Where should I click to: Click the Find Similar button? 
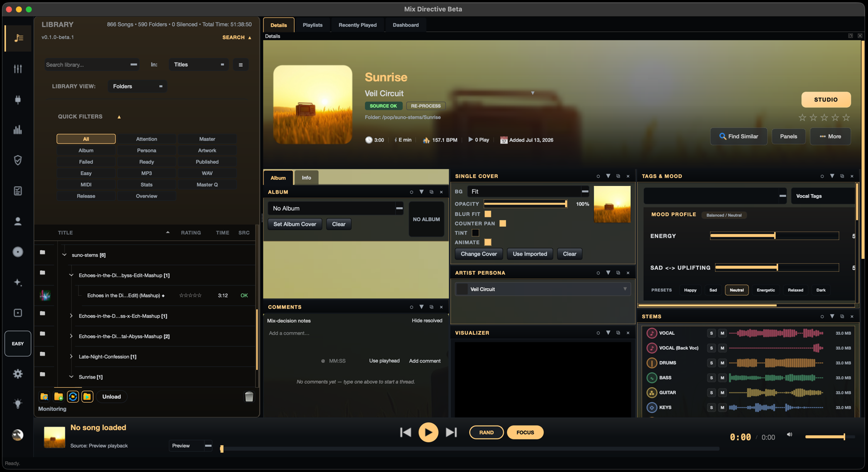coord(738,136)
